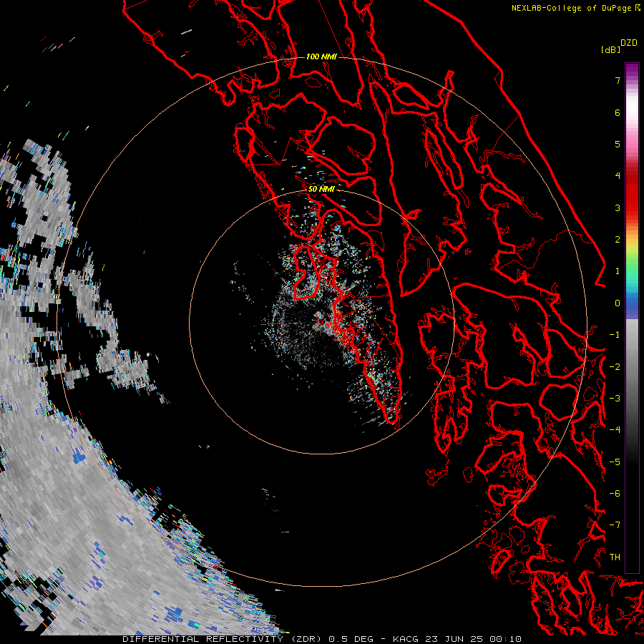Screen dimensions: 644x644
Task: Click the 6 value on color scale
Action: [618, 112]
